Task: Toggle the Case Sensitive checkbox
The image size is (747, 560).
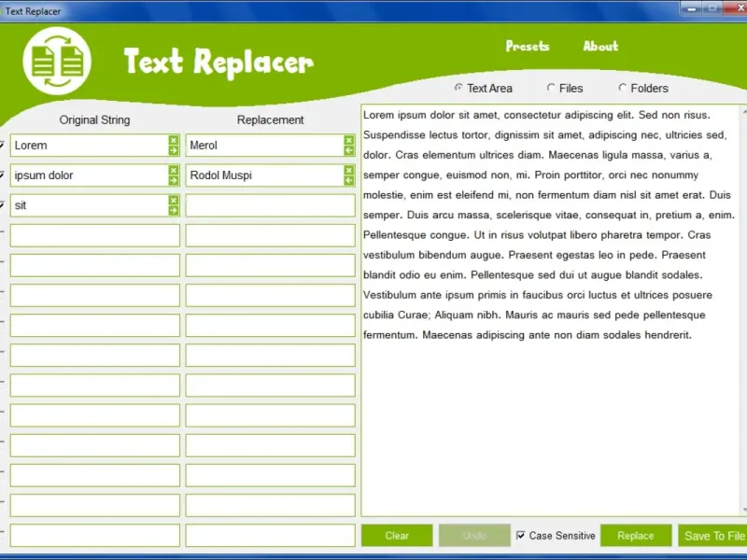Action: click(521, 535)
